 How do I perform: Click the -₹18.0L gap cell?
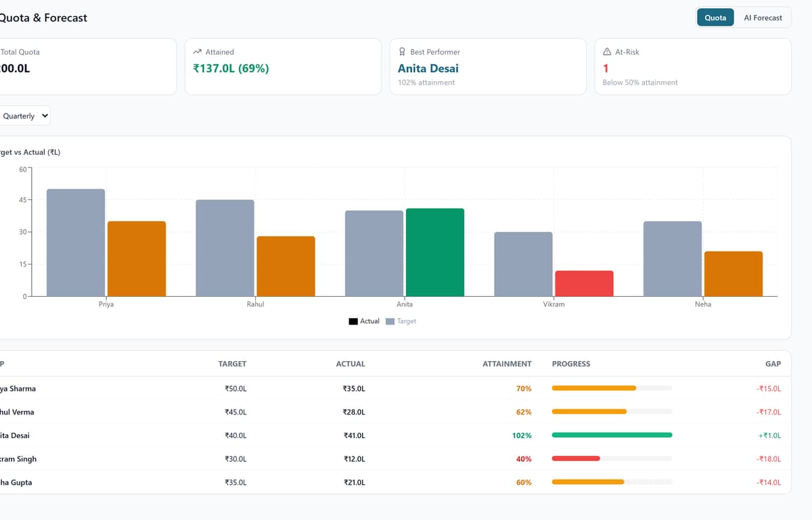(769, 459)
